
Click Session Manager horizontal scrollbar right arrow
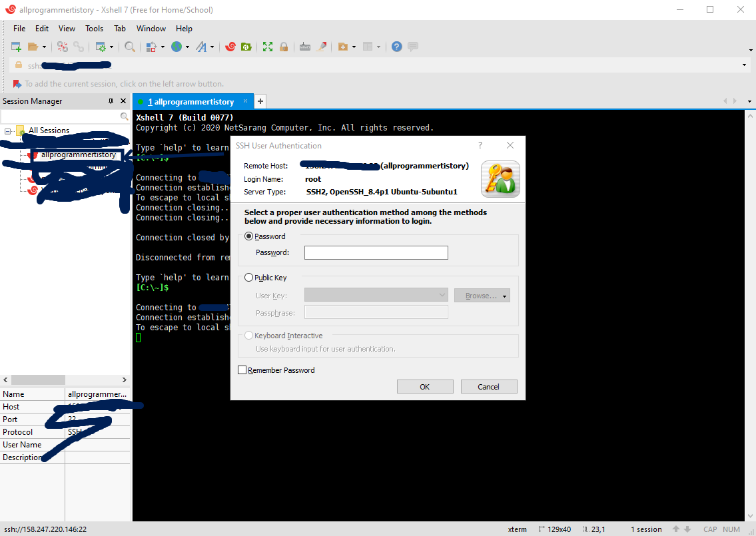(x=124, y=380)
